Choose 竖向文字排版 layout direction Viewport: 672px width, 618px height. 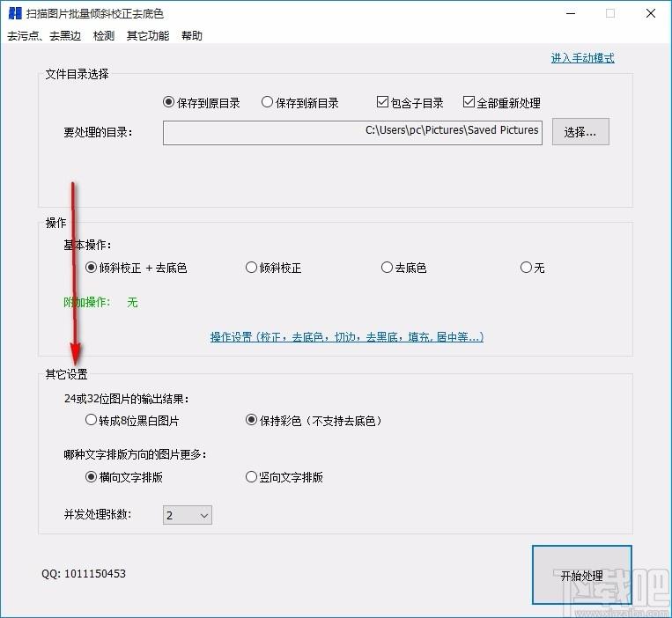pyautogui.click(x=284, y=476)
